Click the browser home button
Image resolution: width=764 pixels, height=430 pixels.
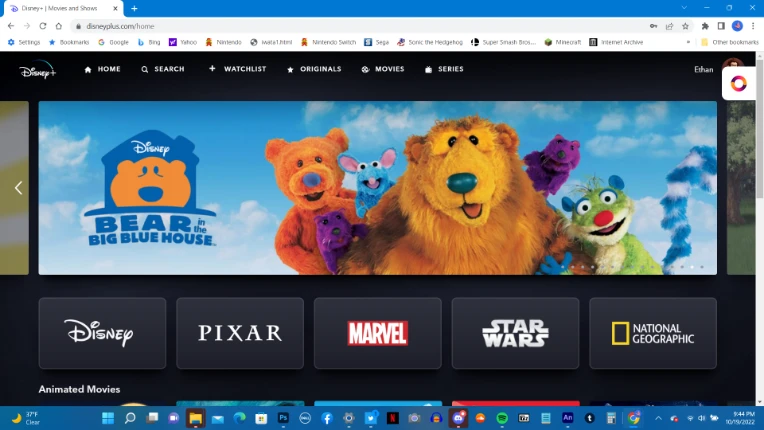[x=58, y=26]
